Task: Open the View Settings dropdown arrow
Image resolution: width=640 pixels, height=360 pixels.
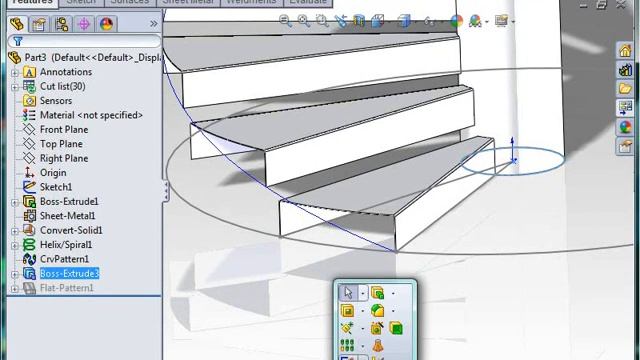Action: [x=513, y=22]
